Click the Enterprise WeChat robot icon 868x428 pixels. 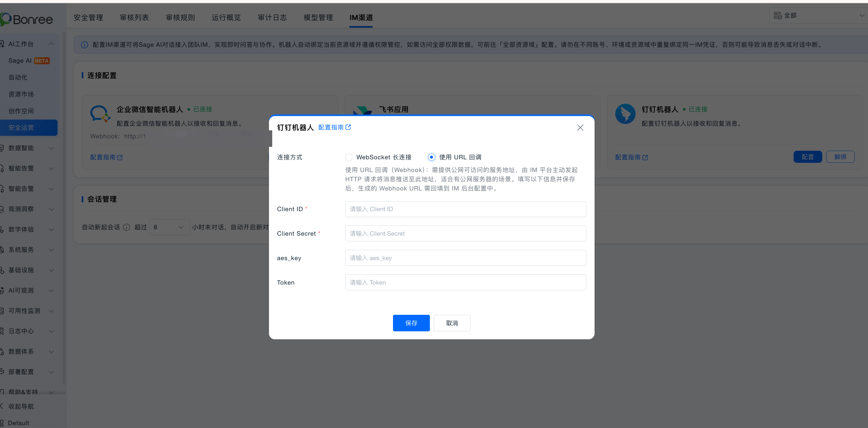point(100,114)
